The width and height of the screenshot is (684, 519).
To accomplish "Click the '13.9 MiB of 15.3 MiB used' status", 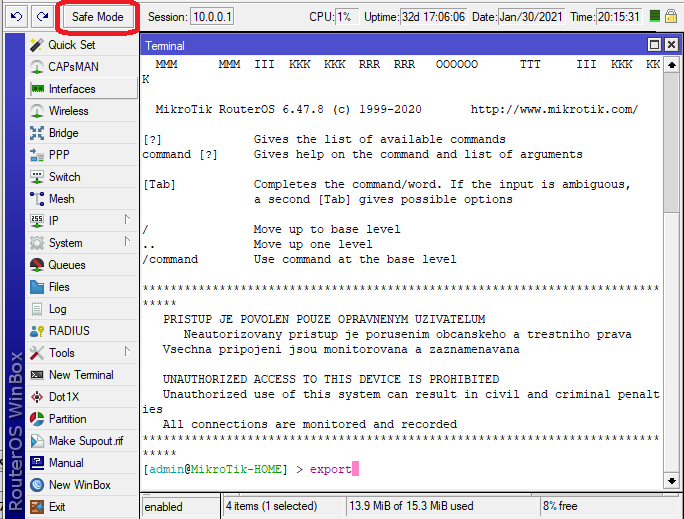I will pos(411,506).
